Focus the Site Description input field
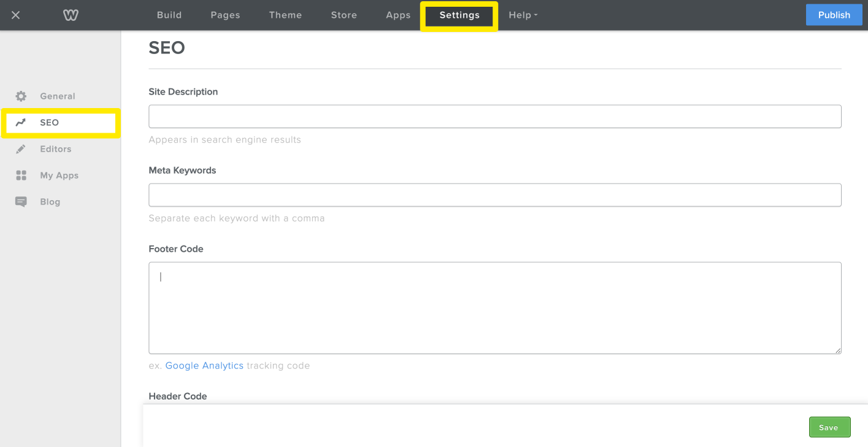The image size is (868, 447). coord(494,117)
